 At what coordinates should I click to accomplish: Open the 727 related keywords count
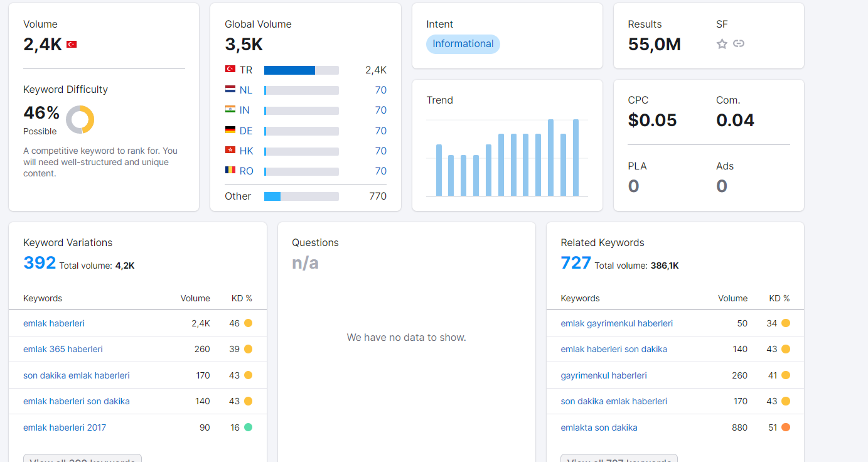(576, 262)
